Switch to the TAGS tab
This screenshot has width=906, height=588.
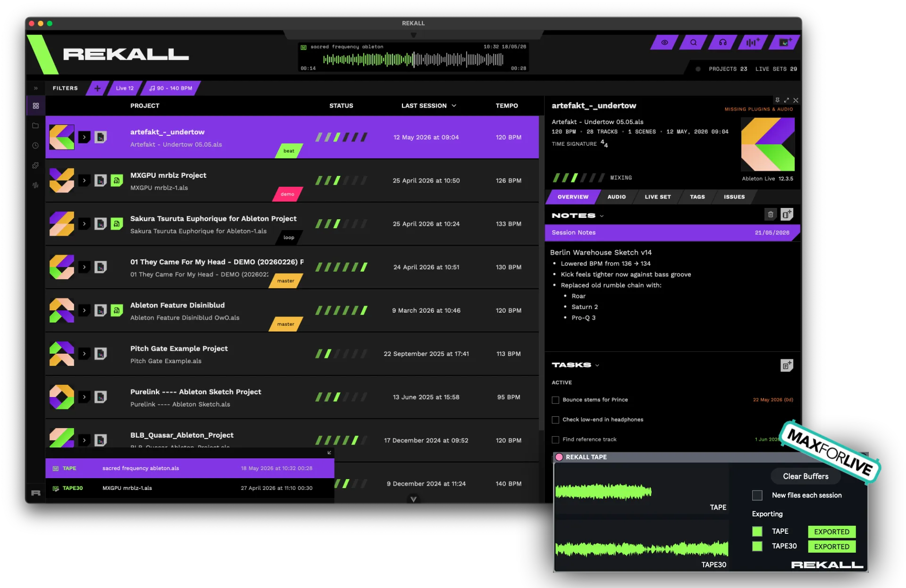click(697, 197)
